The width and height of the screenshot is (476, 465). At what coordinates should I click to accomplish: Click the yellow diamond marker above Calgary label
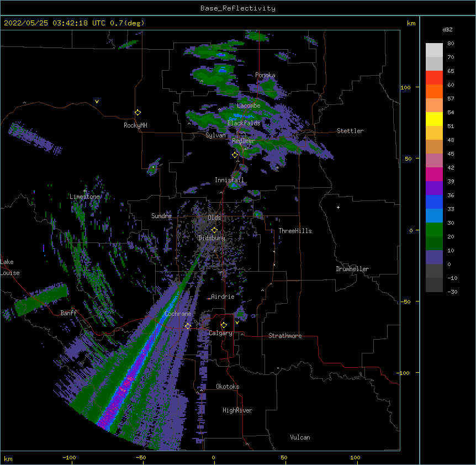tap(224, 325)
